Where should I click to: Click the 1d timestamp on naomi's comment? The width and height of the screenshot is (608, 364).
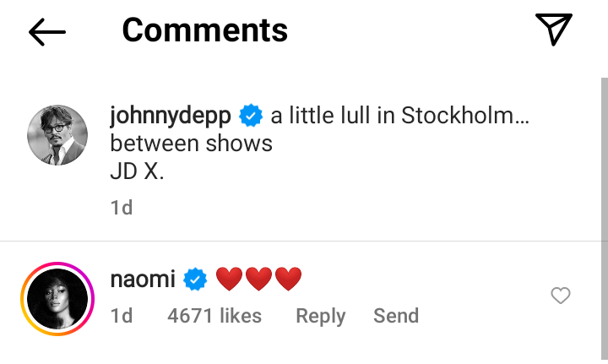tap(122, 316)
